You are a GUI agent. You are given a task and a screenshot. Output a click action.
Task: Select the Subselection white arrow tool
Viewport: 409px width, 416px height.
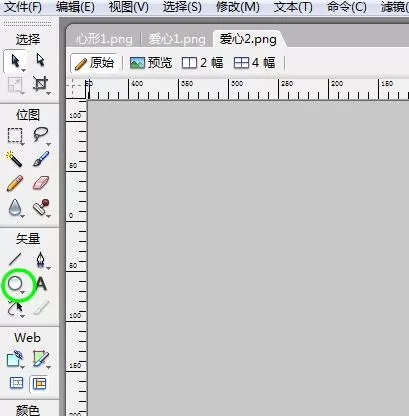point(40,60)
